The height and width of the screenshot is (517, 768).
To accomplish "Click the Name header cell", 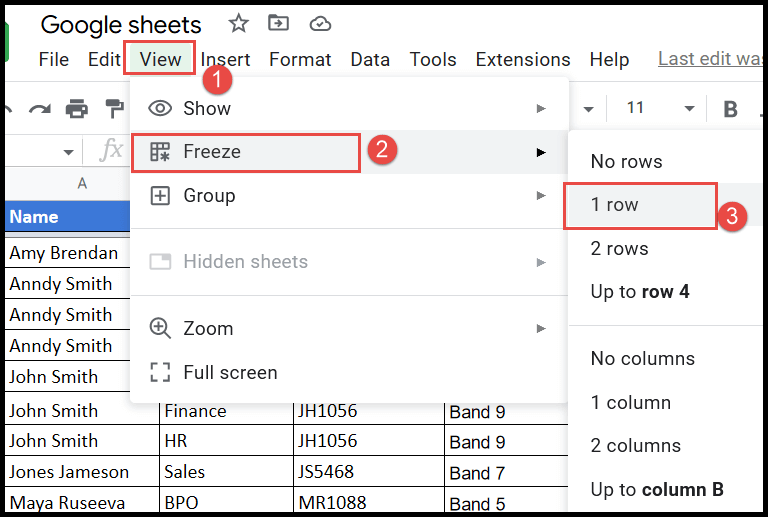I will 69,216.
